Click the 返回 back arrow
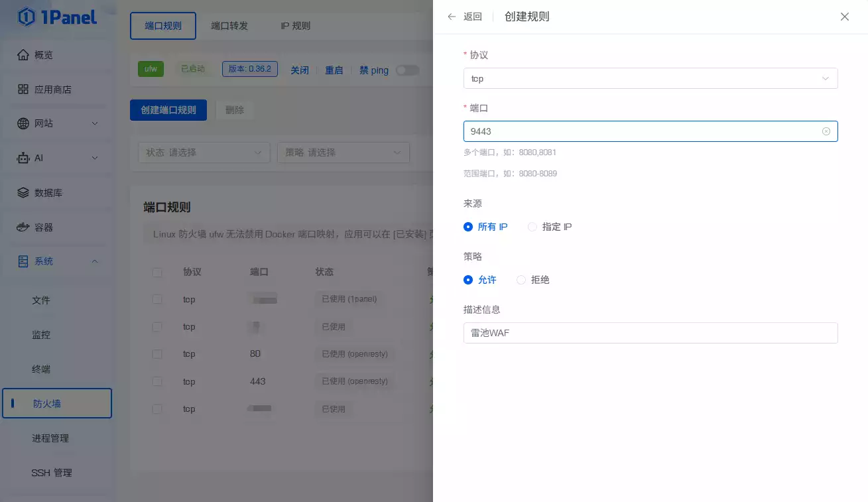Image resolution: width=868 pixels, height=502 pixels. click(452, 17)
